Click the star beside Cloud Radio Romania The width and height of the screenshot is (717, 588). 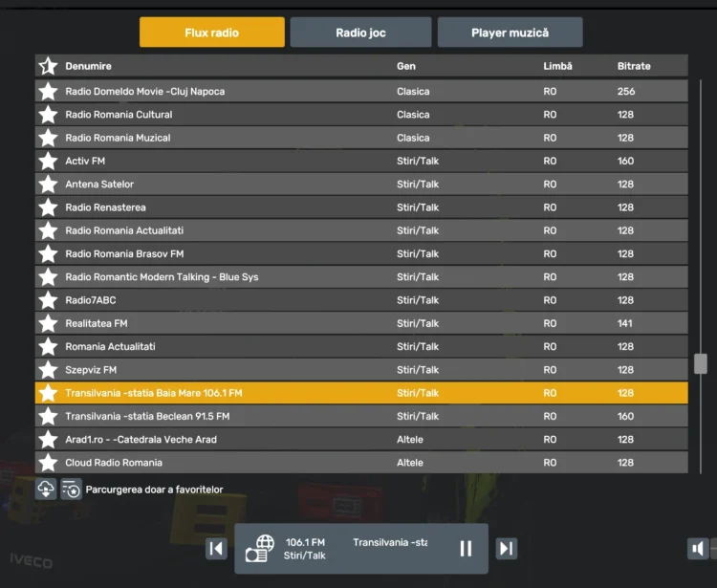(x=48, y=462)
